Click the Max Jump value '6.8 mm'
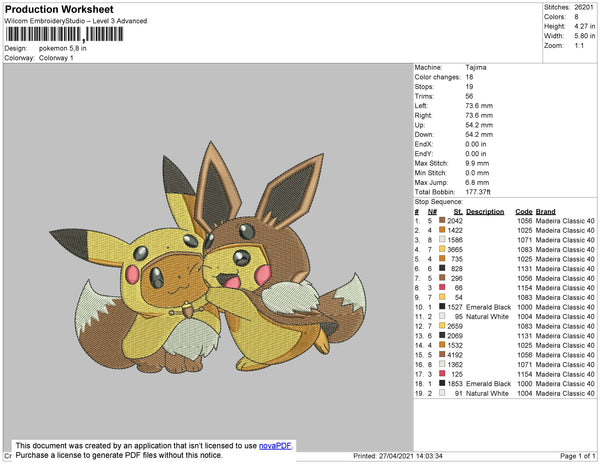The image size is (600, 464). coord(477,182)
